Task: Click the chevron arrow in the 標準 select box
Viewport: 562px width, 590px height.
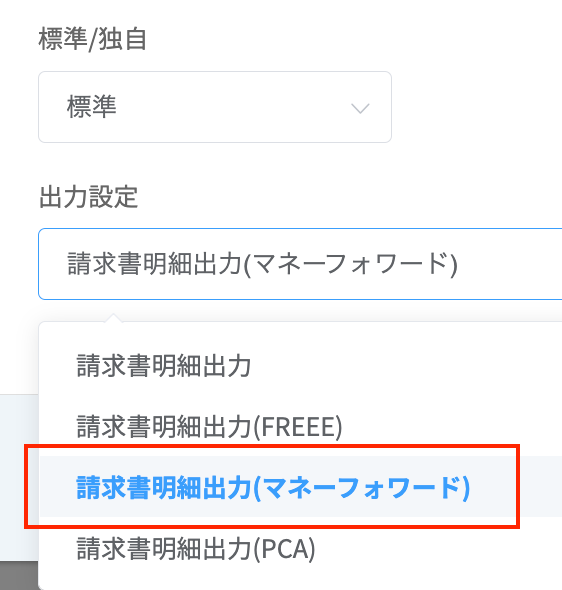Action: pos(360,108)
